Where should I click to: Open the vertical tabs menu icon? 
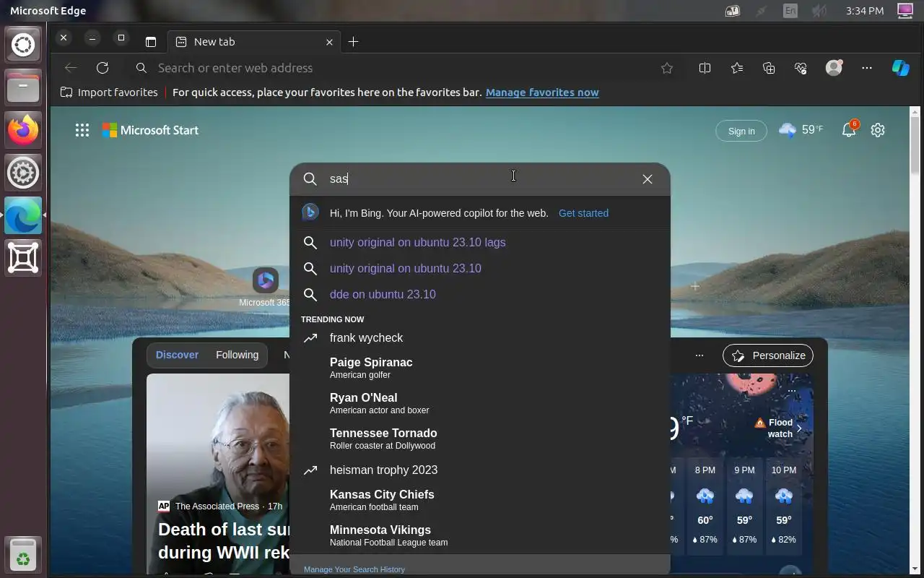pyautogui.click(x=151, y=42)
